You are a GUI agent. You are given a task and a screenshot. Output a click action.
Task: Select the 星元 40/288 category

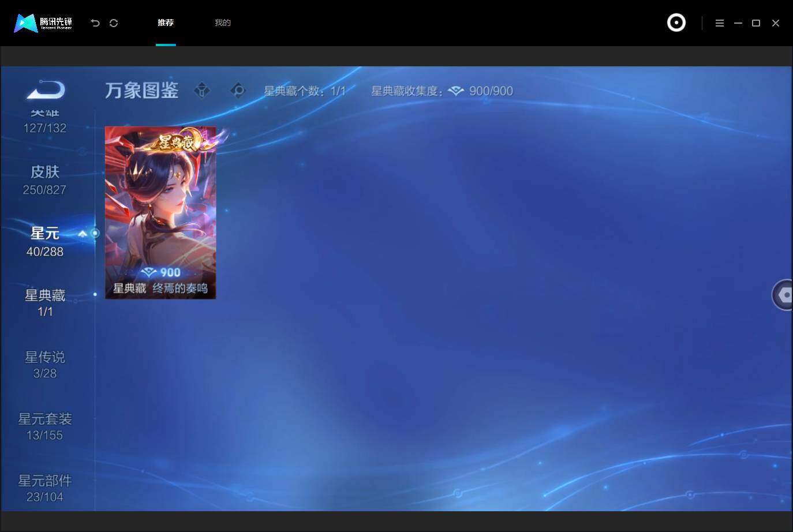tap(45, 242)
